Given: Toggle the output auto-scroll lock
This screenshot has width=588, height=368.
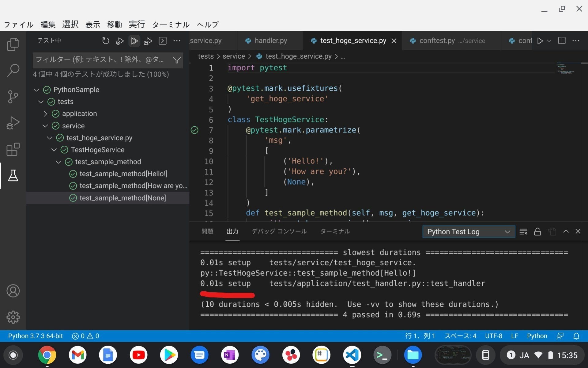Looking at the screenshot, I should coord(537,232).
